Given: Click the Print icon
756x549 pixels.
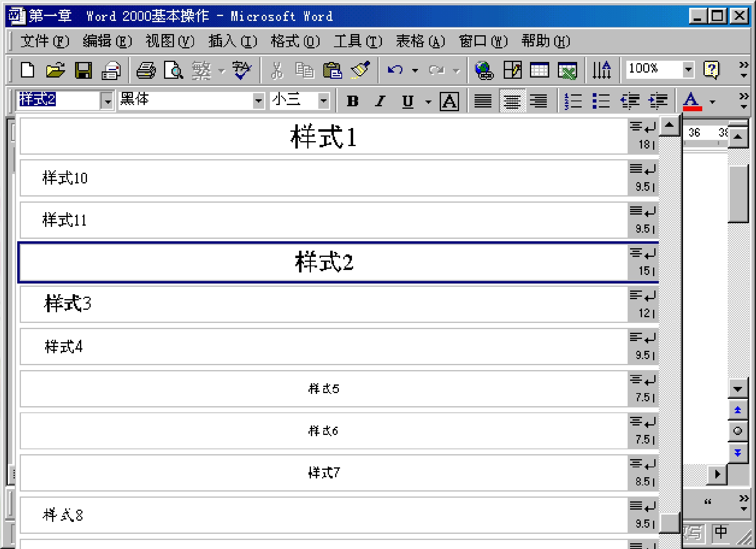Looking at the screenshot, I should point(146,70).
